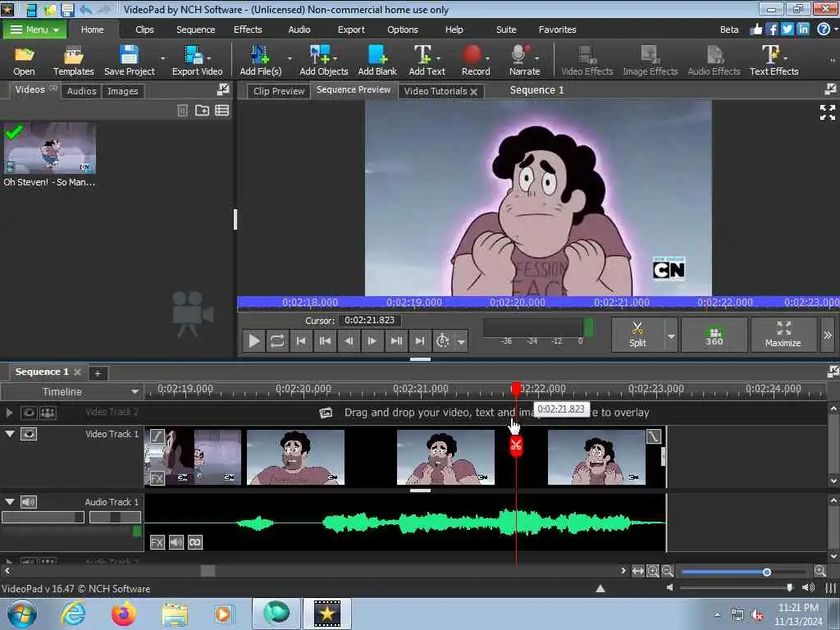Click the fade-out transition icon on the last clip
Screen dimensions: 840x630
pyautogui.click(x=654, y=436)
